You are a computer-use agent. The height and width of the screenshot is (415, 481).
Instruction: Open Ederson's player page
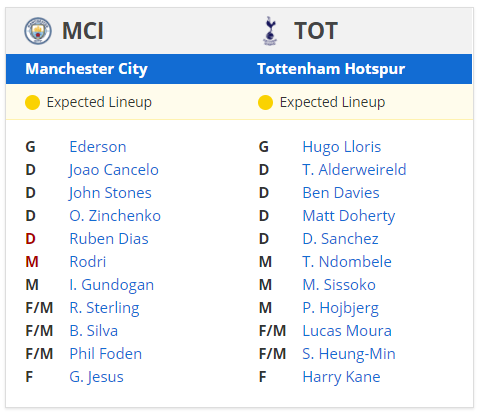click(x=98, y=147)
